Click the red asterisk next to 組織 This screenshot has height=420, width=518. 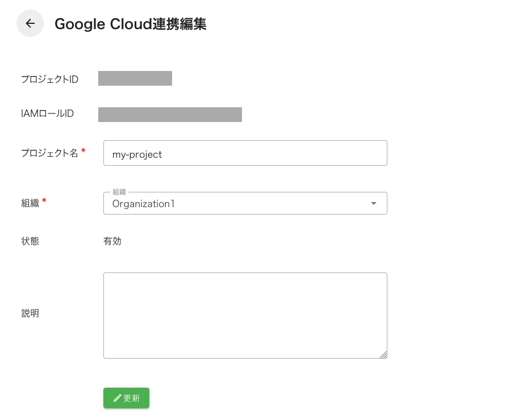(x=43, y=200)
